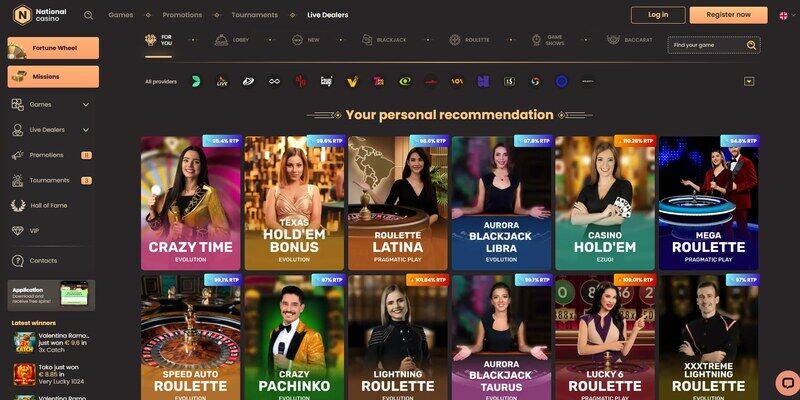Open the Crazy Pachinko game card

(294, 337)
